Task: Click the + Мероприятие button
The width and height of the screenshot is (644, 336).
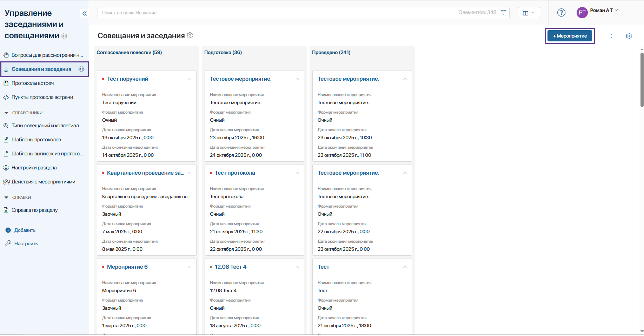Action: 570,36
